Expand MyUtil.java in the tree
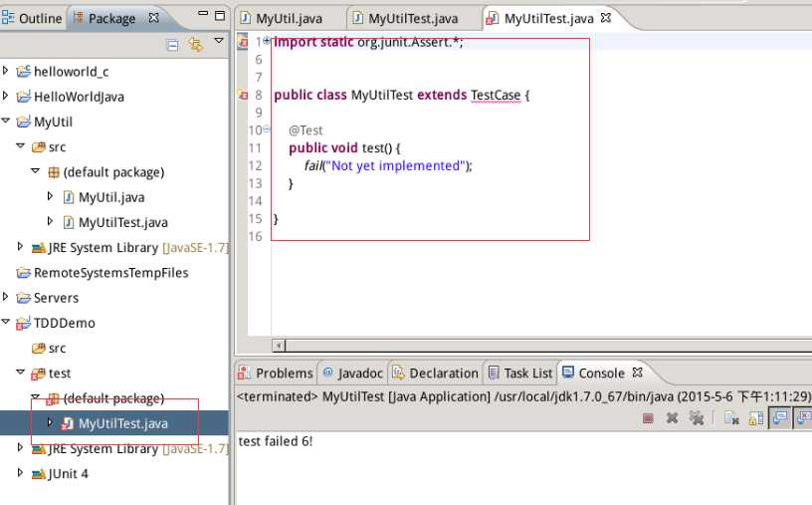Image resolution: width=812 pixels, height=505 pixels. [x=50, y=196]
